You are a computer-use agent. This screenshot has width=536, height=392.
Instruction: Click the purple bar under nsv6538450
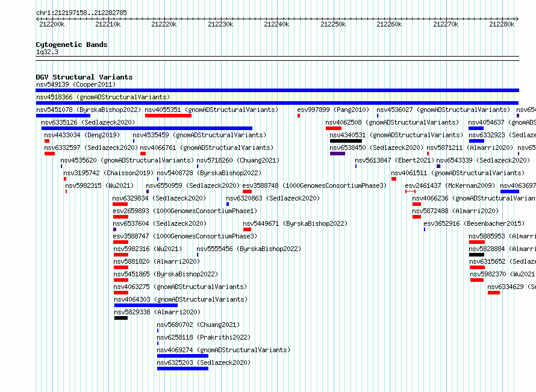tap(337, 154)
